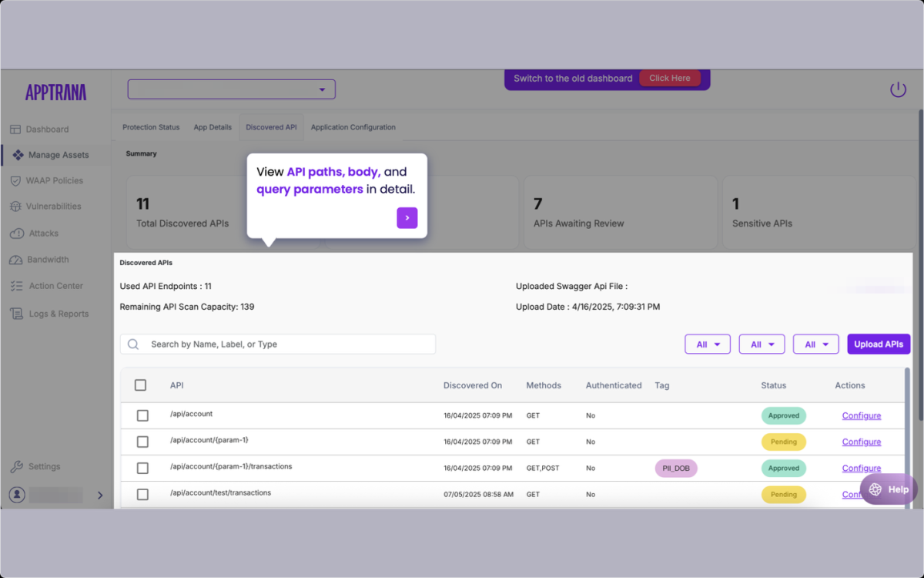Open the Bandwidth sidebar icon
This screenshot has height=578, width=924.
point(16,259)
